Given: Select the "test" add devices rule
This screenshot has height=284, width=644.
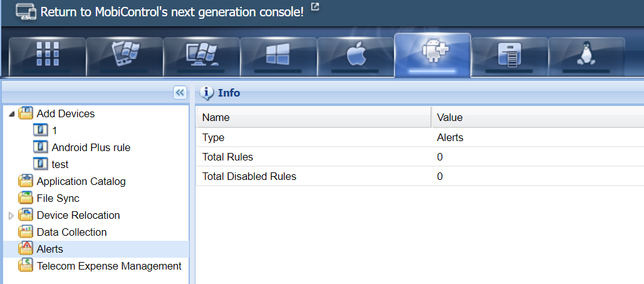Looking at the screenshot, I should coord(60,164).
